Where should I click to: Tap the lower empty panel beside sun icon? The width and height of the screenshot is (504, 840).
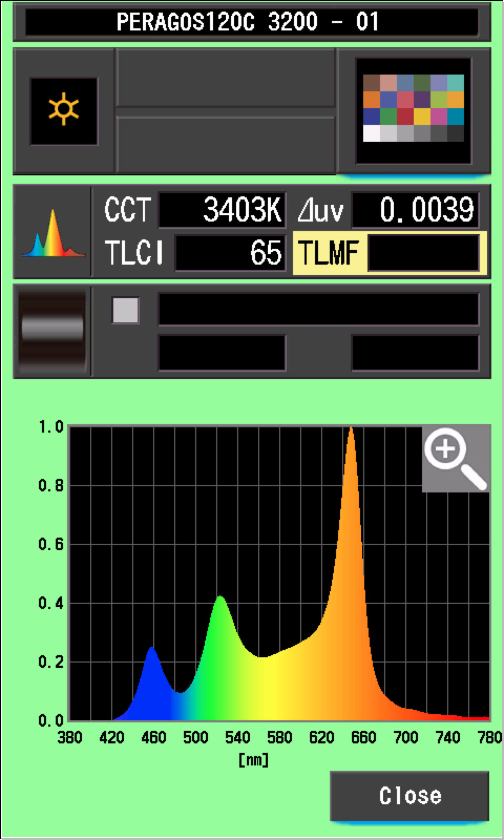click(226, 144)
